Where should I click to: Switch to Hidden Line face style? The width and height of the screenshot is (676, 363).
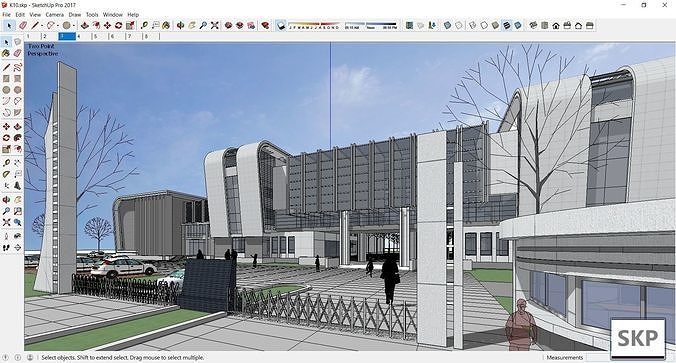click(484, 26)
